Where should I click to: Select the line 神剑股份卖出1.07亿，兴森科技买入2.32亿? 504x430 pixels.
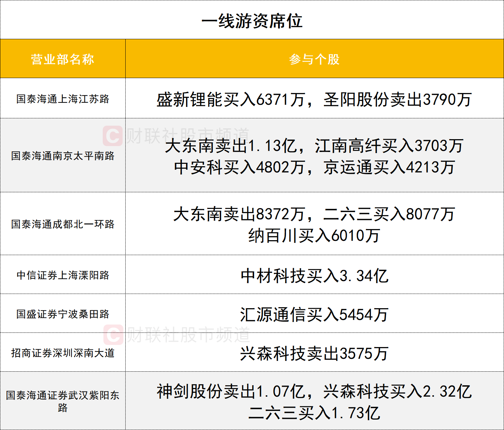(314, 391)
